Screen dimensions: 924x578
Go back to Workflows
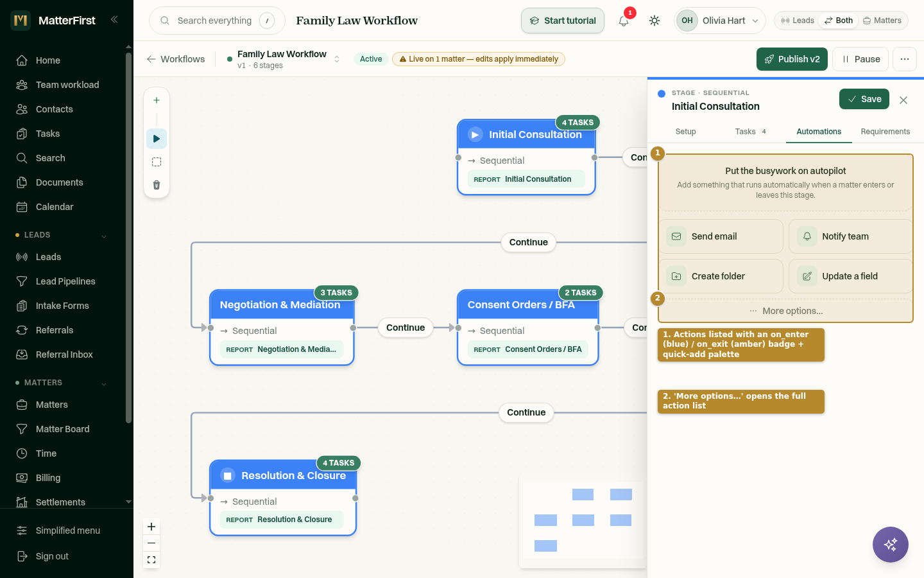pyautogui.click(x=176, y=59)
